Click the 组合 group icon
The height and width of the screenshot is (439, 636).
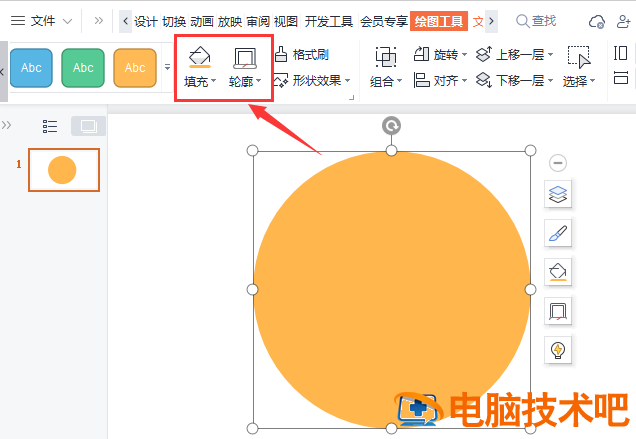click(x=386, y=57)
